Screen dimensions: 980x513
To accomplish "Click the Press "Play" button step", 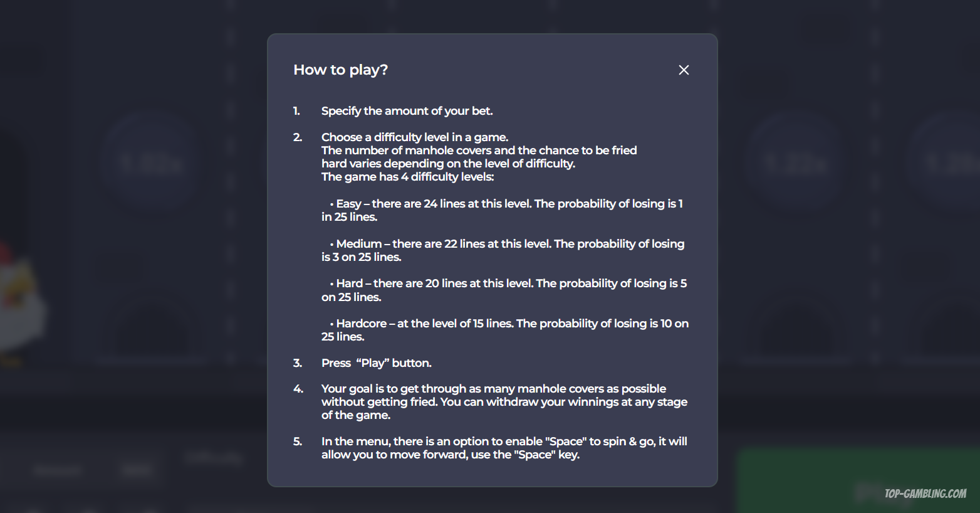I will [376, 363].
